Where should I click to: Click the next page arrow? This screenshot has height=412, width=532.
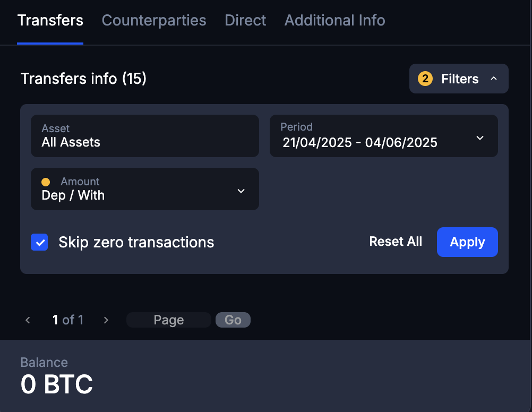pos(106,320)
